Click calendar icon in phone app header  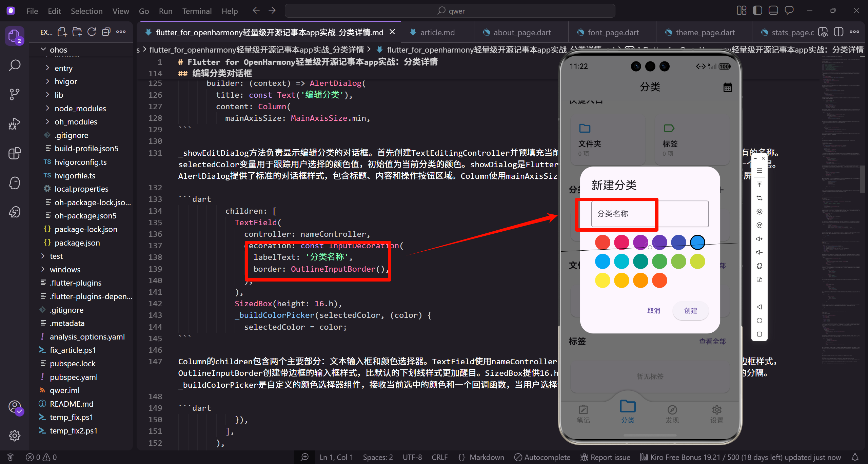click(728, 87)
